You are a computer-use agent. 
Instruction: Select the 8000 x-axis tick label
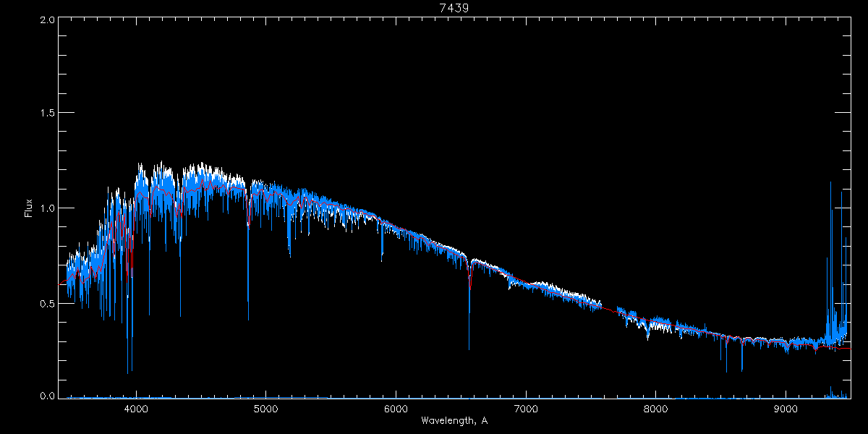pyautogui.click(x=656, y=409)
